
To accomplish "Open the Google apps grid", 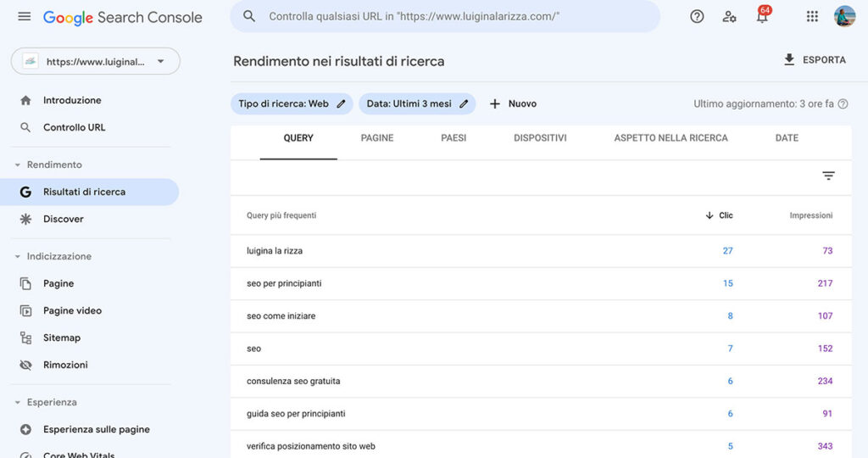I will click(x=812, y=16).
